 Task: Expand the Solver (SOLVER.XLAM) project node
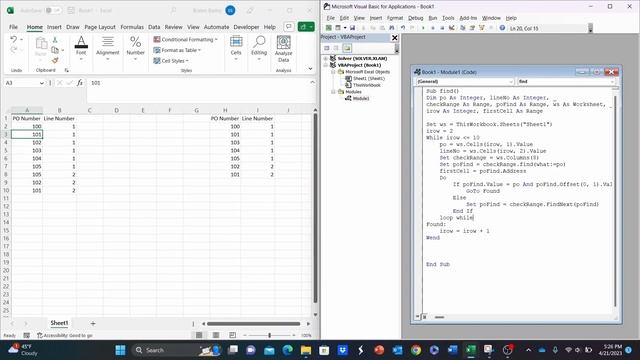click(326, 58)
